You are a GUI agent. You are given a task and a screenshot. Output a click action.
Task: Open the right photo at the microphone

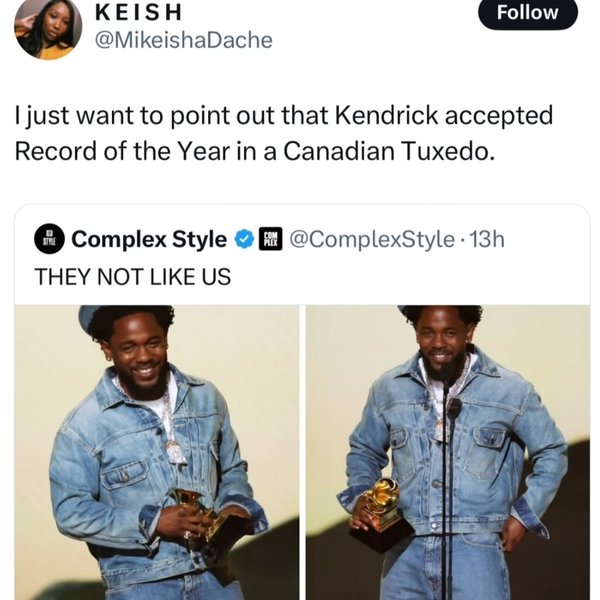tap(448, 452)
